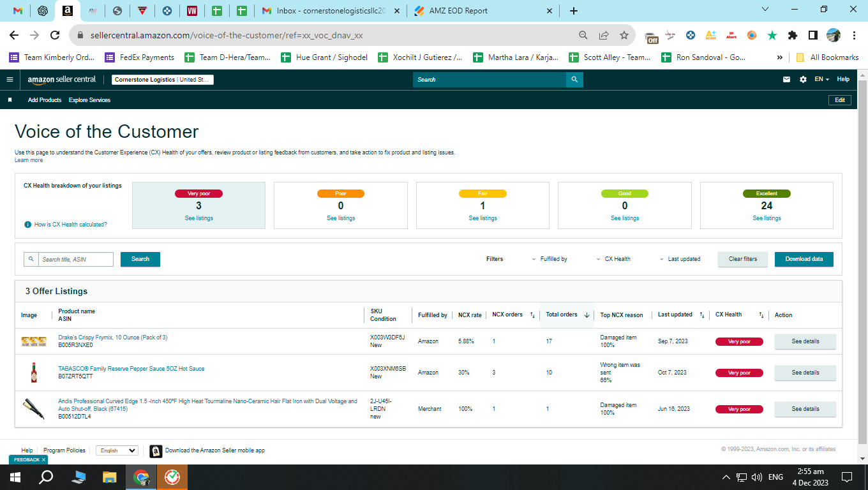Click the Clear filters button
This screenshot has height=490, width=868.
(743, 259)
